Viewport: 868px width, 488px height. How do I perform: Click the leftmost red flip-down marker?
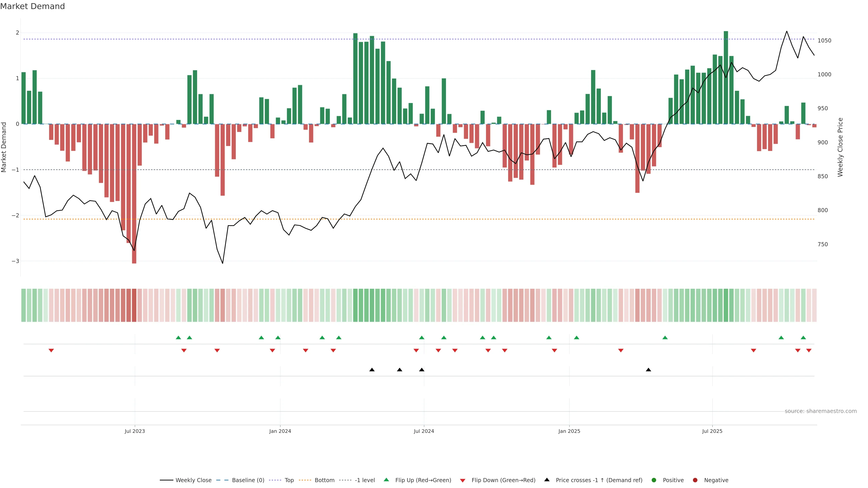click(51, 351)
